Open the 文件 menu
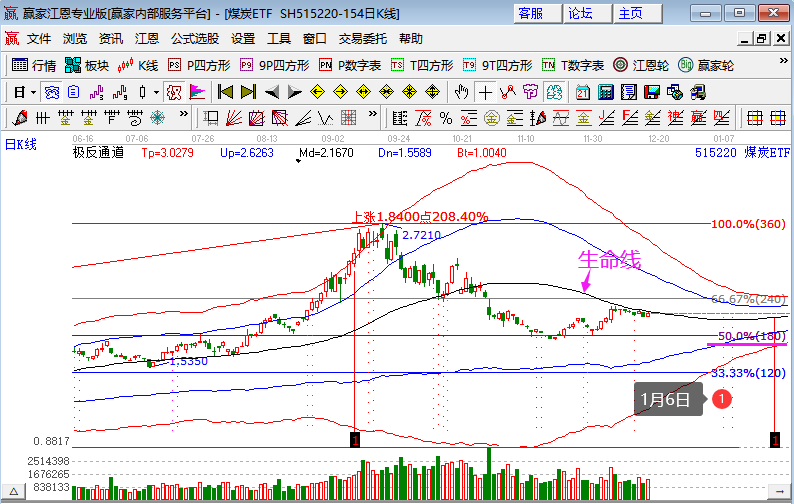The height and width of the screenshot is (504, 794). pyautogui.click(x=39, y=38)
